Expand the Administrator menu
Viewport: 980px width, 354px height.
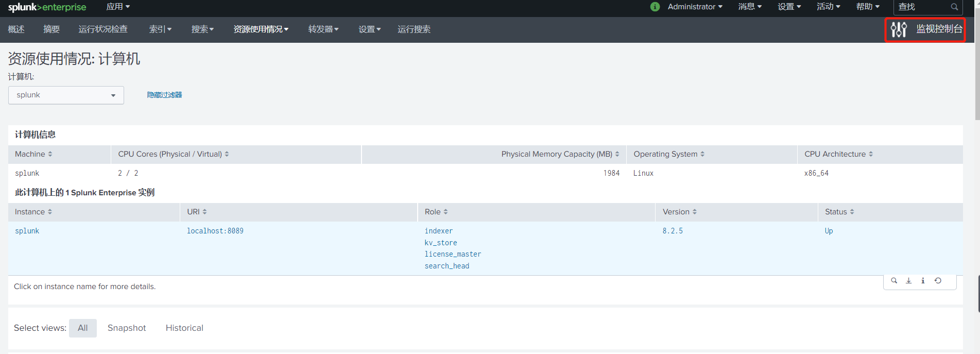tap(695, 7)
